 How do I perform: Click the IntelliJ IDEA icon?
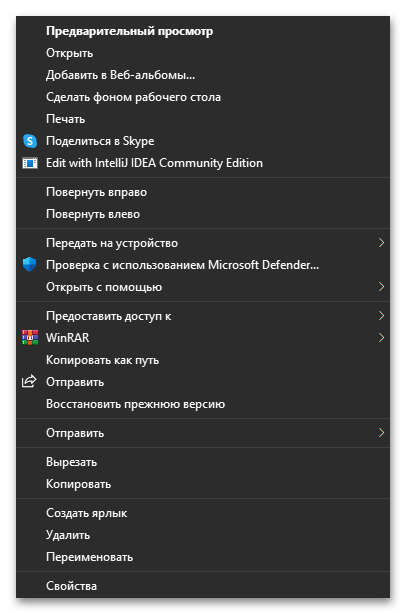tap(30, 163)
